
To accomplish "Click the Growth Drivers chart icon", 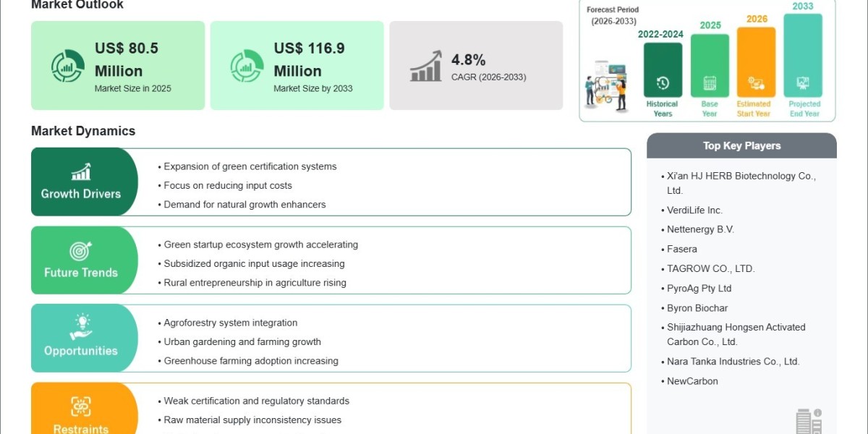I will pyautogui.click(x=81, y=172).
